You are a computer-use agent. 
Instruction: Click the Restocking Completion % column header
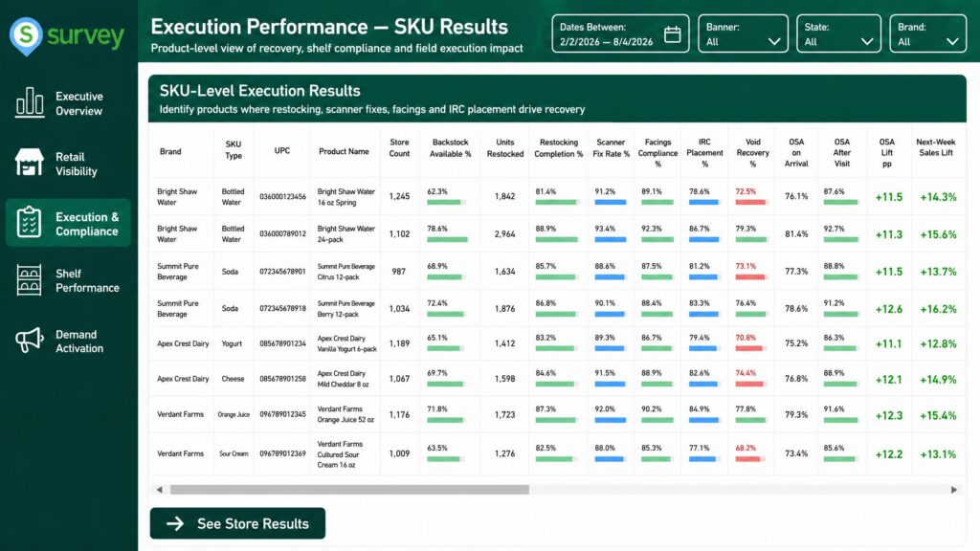coord(558,148)
